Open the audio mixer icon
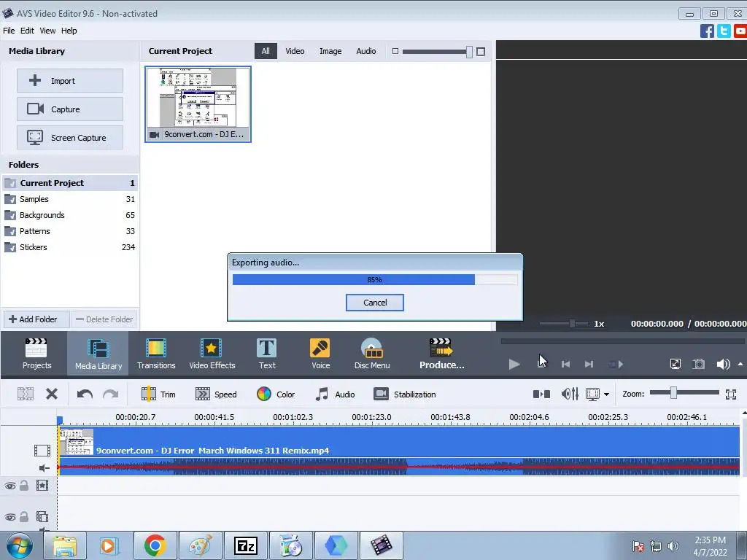 [x=570, y=394]
